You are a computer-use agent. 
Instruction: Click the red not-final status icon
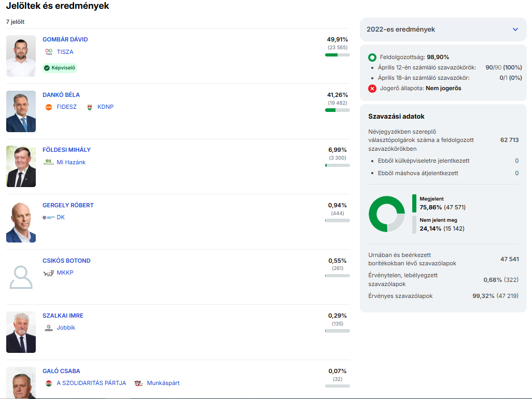click(x=372, y=89)
